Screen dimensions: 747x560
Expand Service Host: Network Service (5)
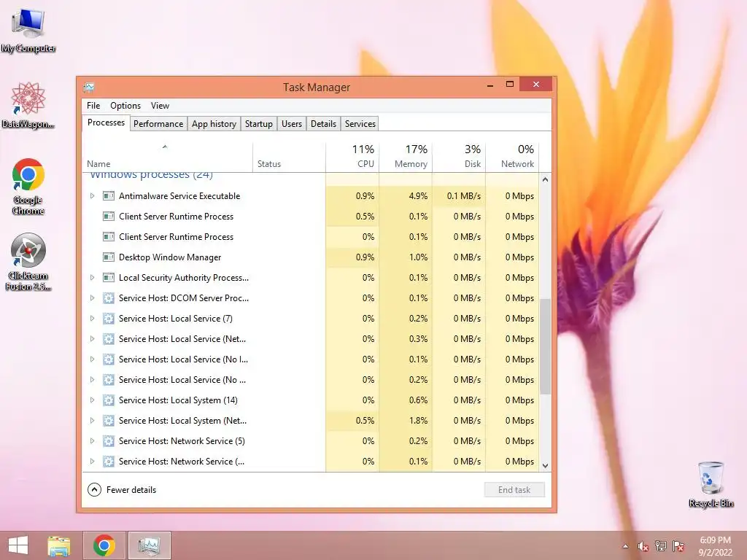(x=93, y=441)
